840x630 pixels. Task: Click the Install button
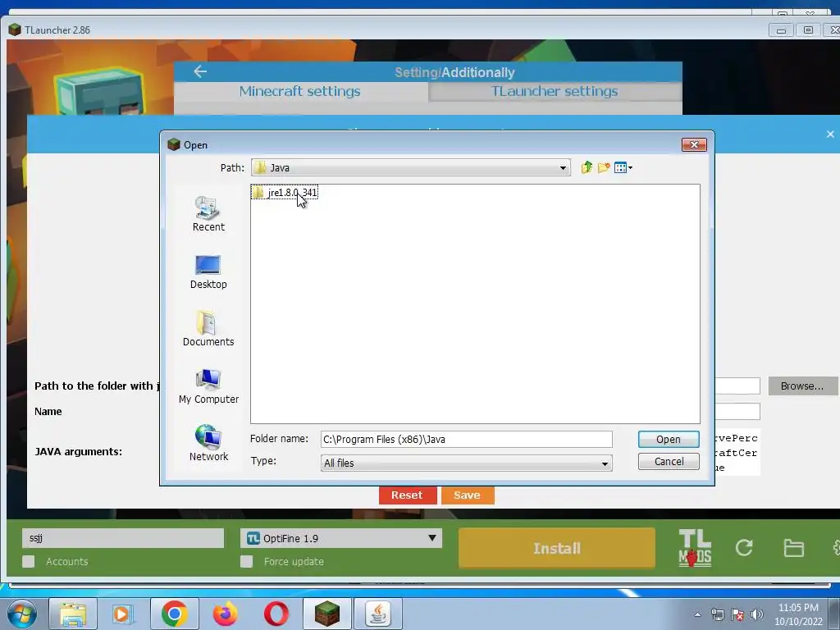pyautogui.click(x=557, y=548)
